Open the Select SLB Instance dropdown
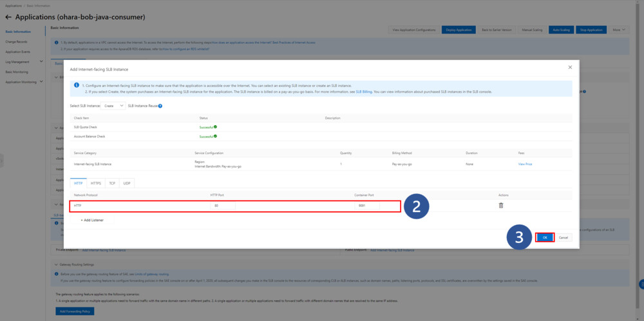 pos(114,106)
